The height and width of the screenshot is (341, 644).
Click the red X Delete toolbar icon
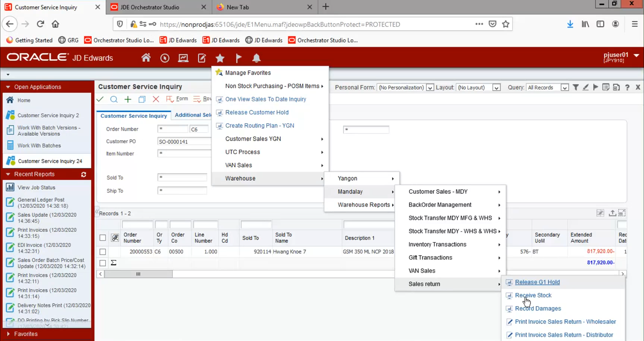(156, 99)
